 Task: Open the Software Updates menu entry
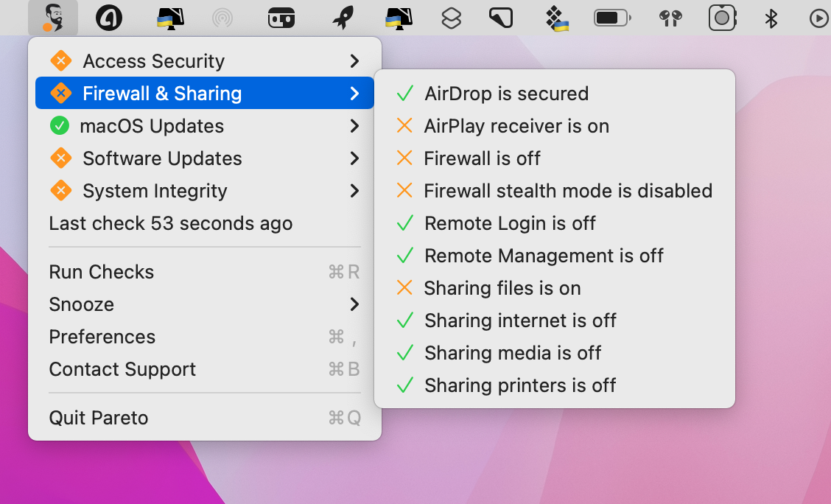[x=205, y=158]
